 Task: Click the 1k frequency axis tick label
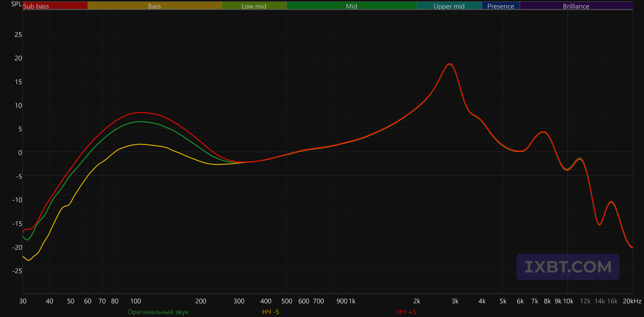click(x=352, y=301)
